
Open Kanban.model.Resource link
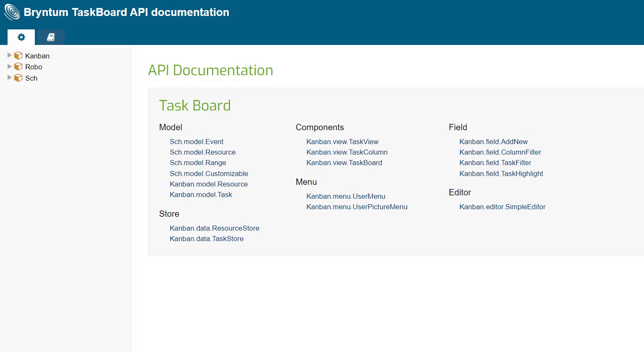[x=209, y=184]
